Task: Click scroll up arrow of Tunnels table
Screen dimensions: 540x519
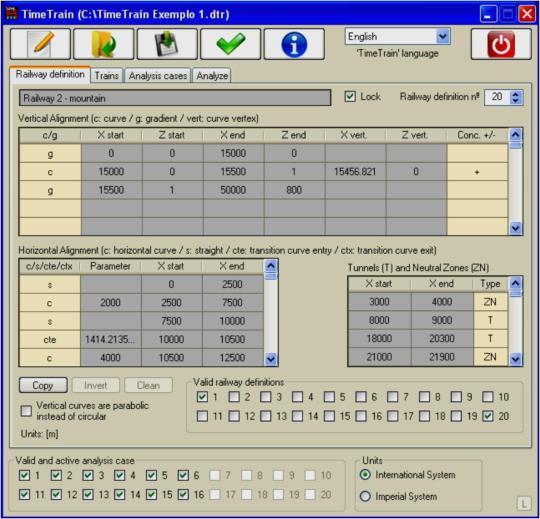Action: coord(516,283)
